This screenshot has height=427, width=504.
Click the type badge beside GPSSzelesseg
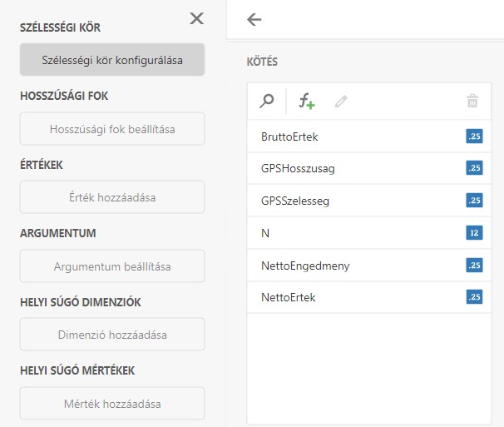pyautogui.click(x=474, y=201)
